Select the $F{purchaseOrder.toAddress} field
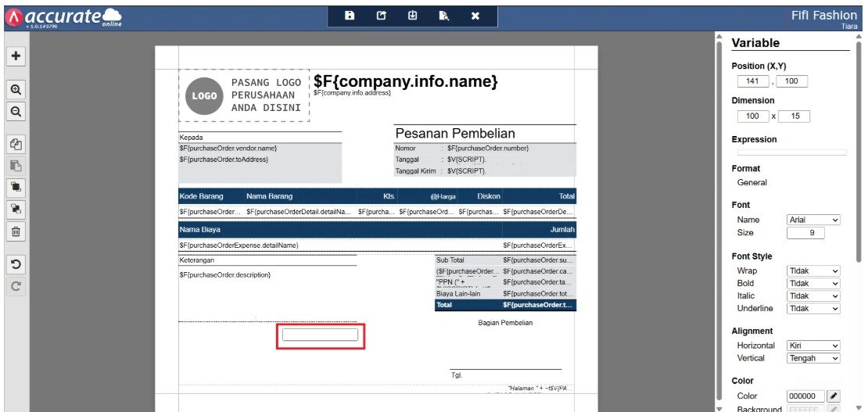Screen dimensions: 868x412 224,159
